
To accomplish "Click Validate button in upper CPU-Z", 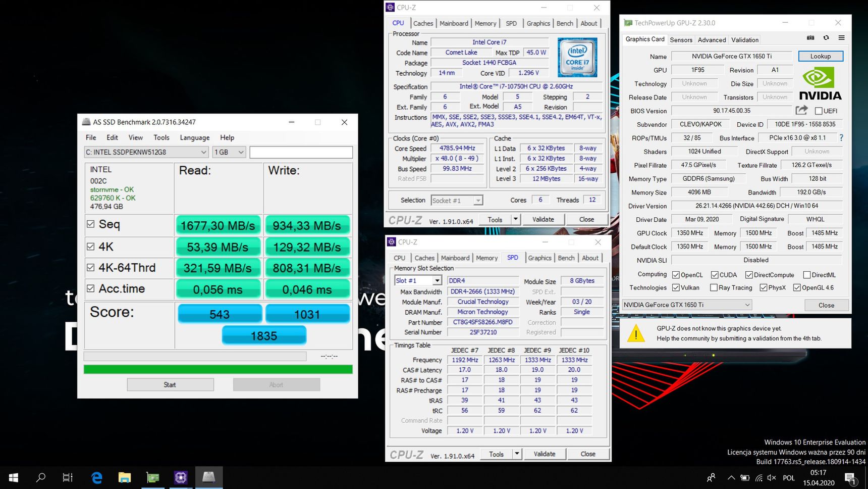I will point(543,219).
